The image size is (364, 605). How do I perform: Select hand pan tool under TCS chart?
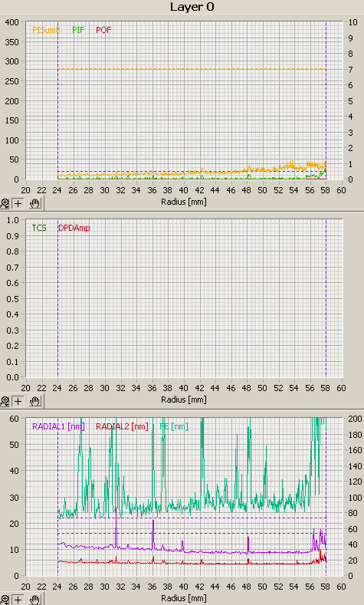point(34,401)
